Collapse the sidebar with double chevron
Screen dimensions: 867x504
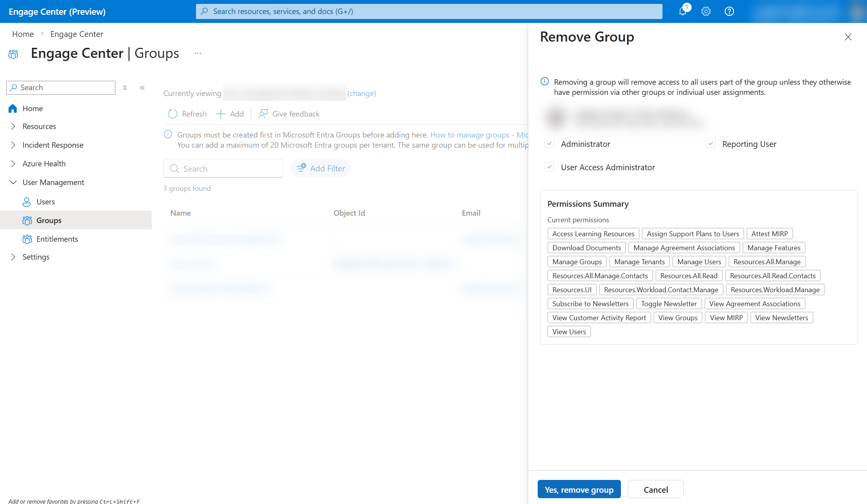point(142,88)
